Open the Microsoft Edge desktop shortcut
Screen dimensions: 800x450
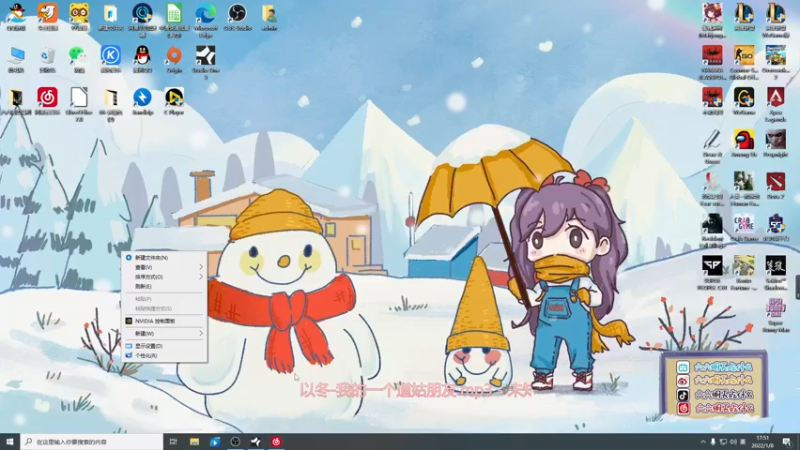(x=206, y=19)
